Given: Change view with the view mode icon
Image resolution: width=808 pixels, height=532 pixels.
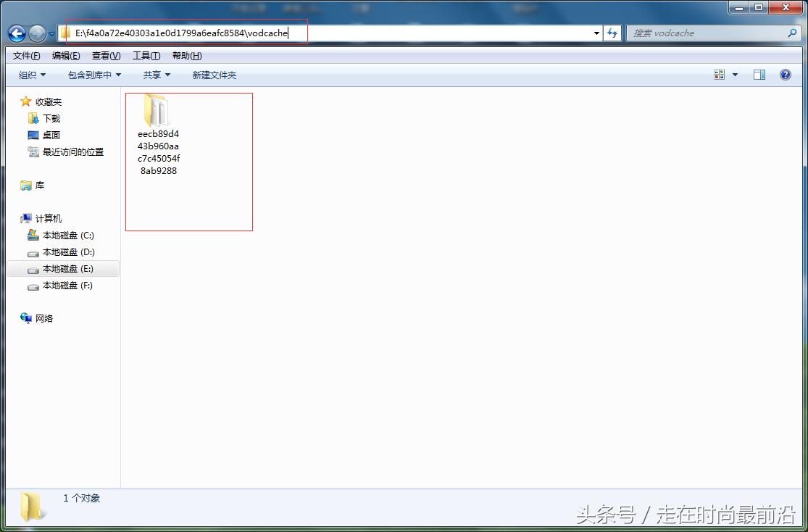Looking at the screenshot, I should tap(720, 75).
